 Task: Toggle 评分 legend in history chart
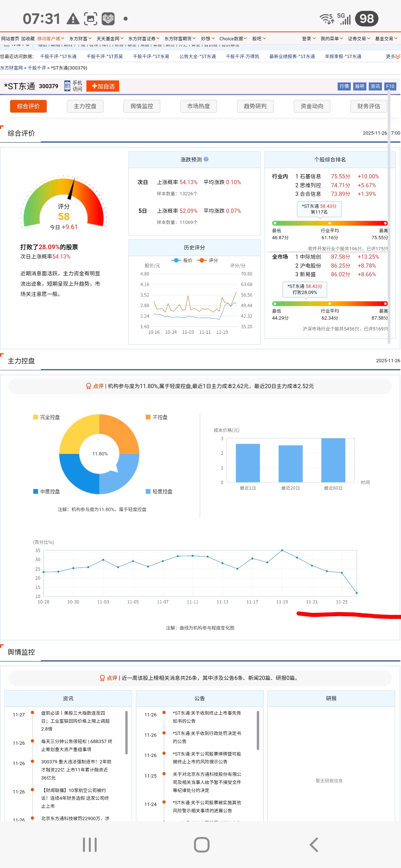[207, 260]
